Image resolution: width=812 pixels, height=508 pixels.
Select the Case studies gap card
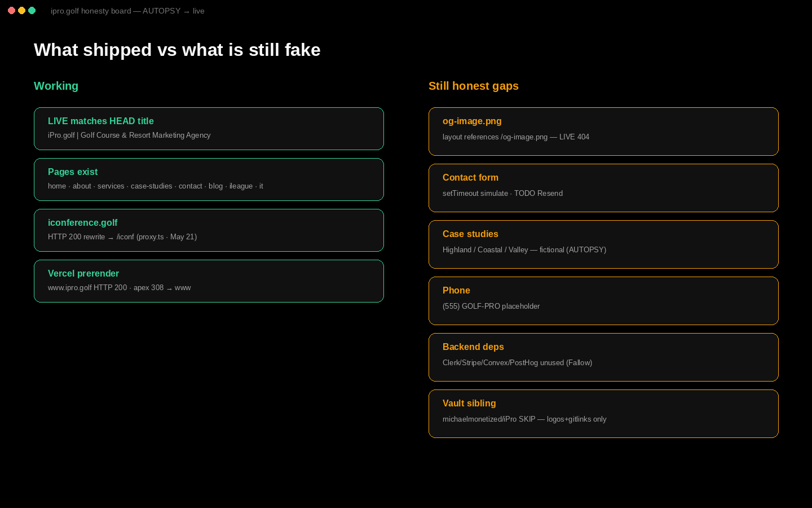603,244
